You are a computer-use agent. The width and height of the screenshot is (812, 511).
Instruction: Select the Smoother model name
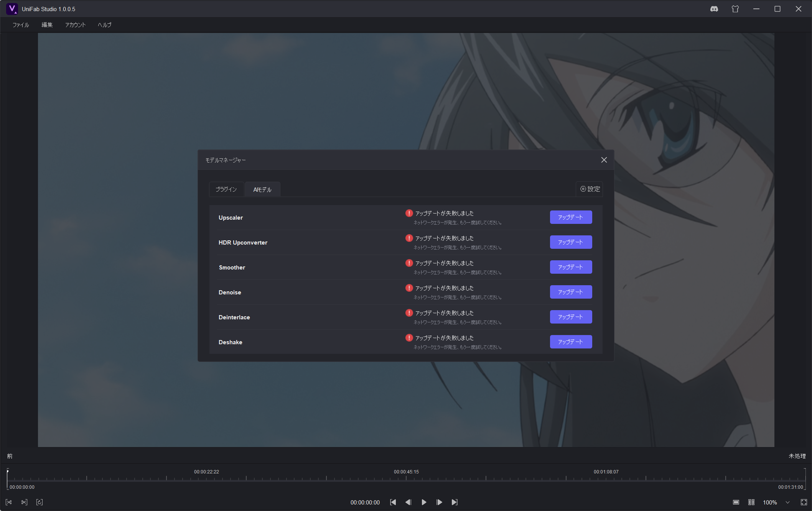232,268
